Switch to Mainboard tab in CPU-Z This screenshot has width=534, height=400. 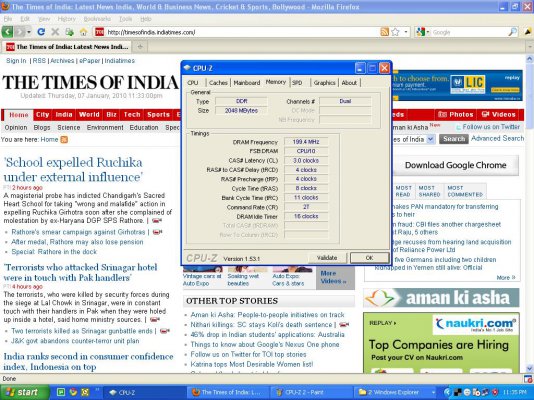247,83
